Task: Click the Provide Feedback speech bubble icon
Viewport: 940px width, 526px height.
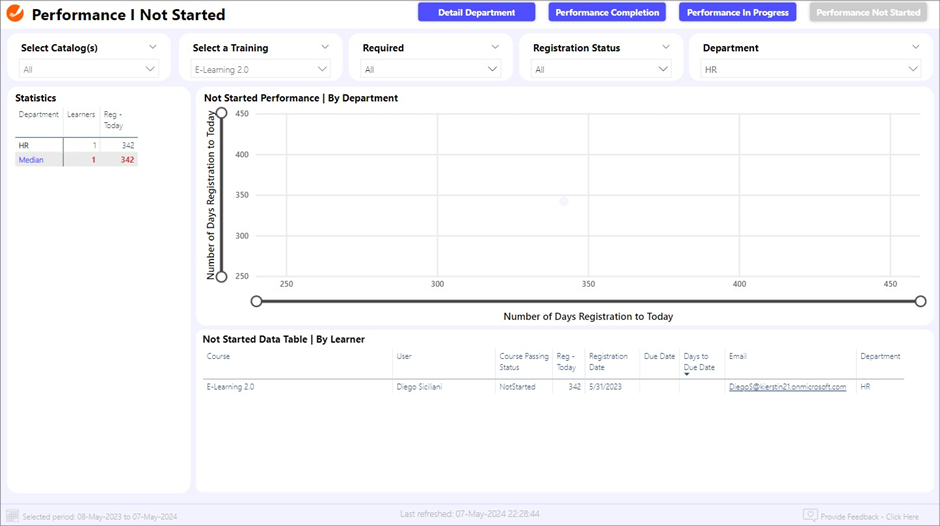Action: [810, 516]
